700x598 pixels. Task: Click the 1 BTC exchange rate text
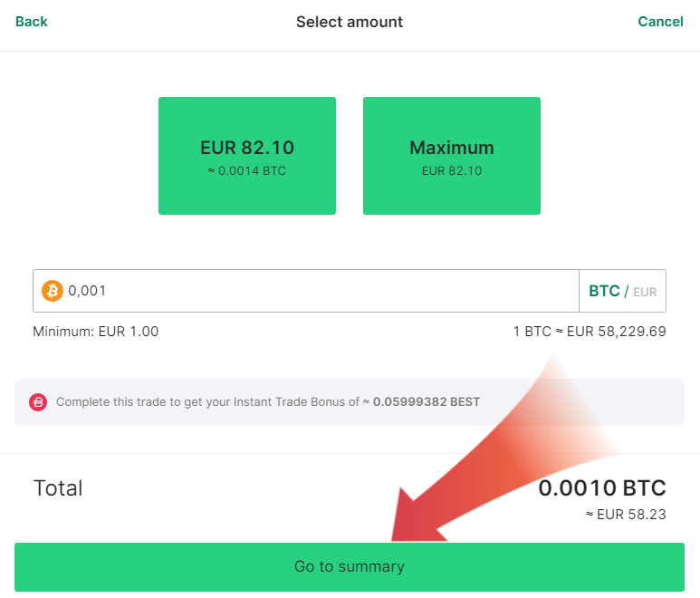[590, 332]
